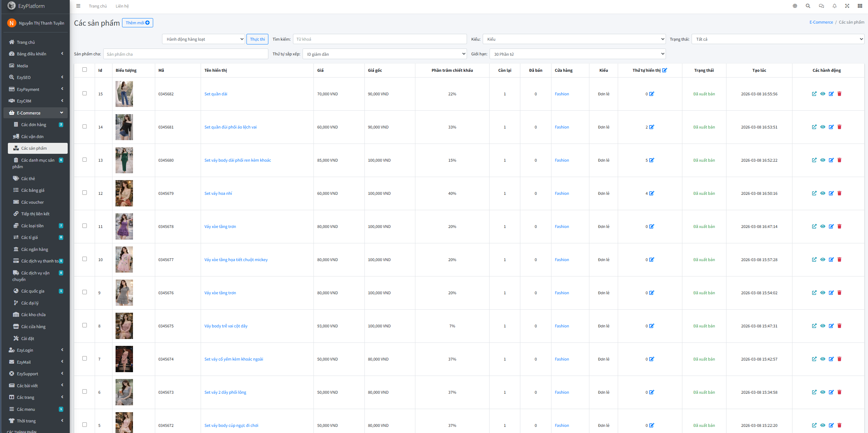Open the search magnifier icon in top bar
Screen dimensions: 868x433
coord(808,6)
